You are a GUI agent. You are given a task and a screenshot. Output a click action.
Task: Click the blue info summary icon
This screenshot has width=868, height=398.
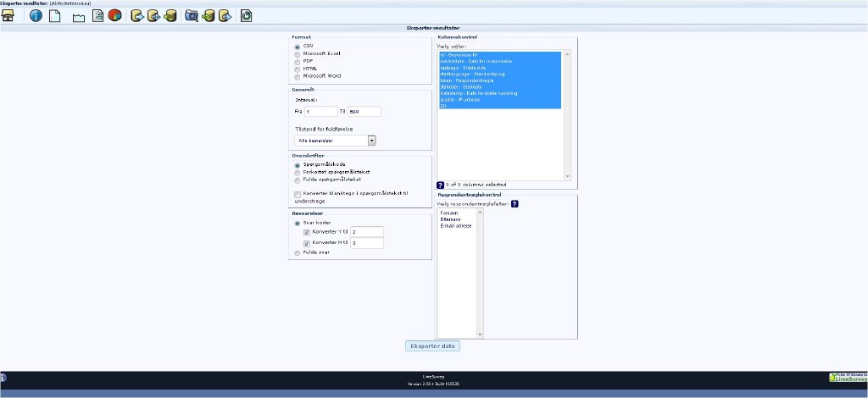coord(36,16)
